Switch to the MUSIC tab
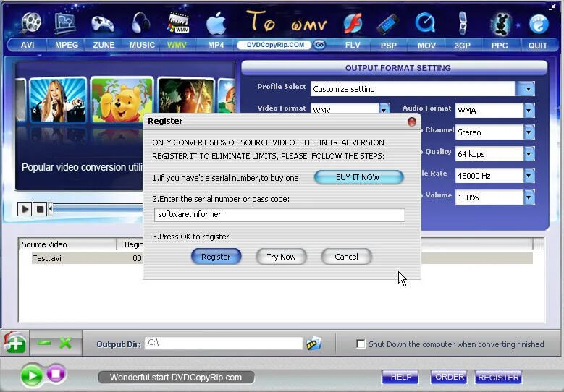564x392 pixels. tap(142, 46)
